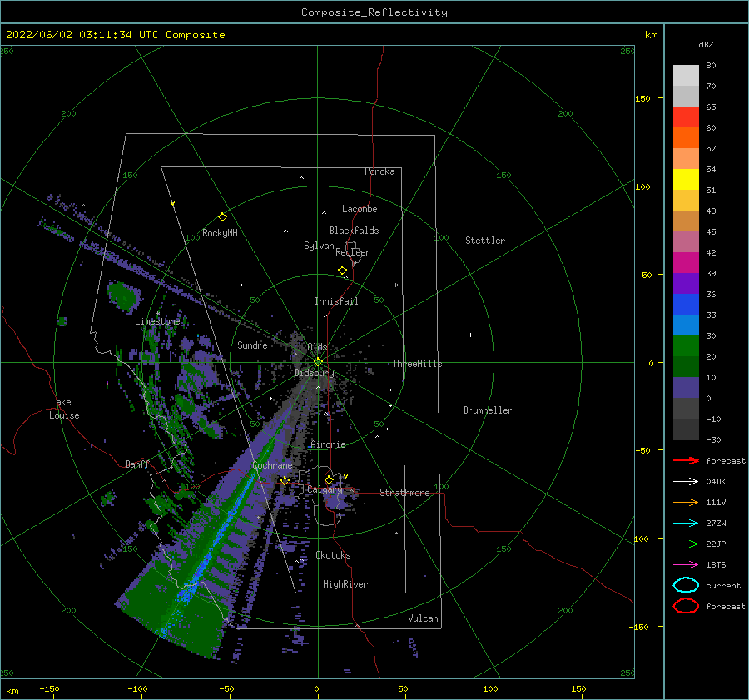Click the ThreeHills city label
This screenshot has height=700, width=749.
[x=418, y=364]
